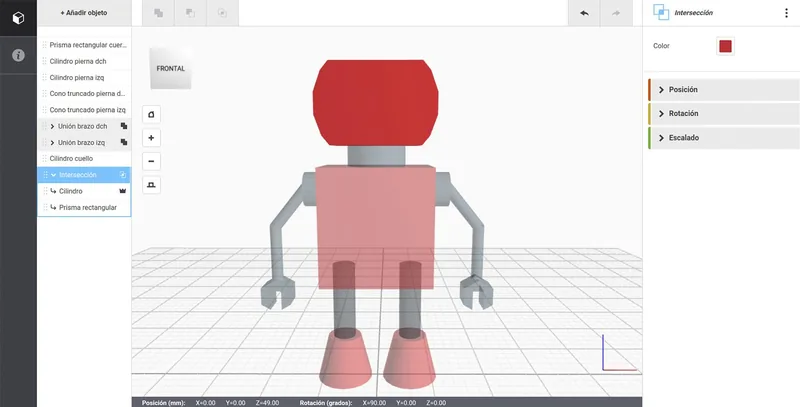Image resolution: width=800 pixels, height=407 pixels.
Task: Click the Intersección icon in properties header
Action: coord(661,12)
